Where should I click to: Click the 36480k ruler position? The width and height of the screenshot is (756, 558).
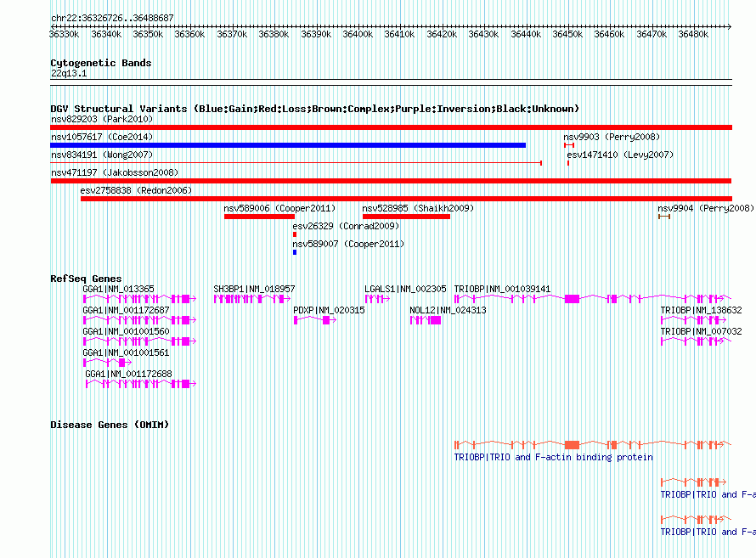tap(693, 34)
